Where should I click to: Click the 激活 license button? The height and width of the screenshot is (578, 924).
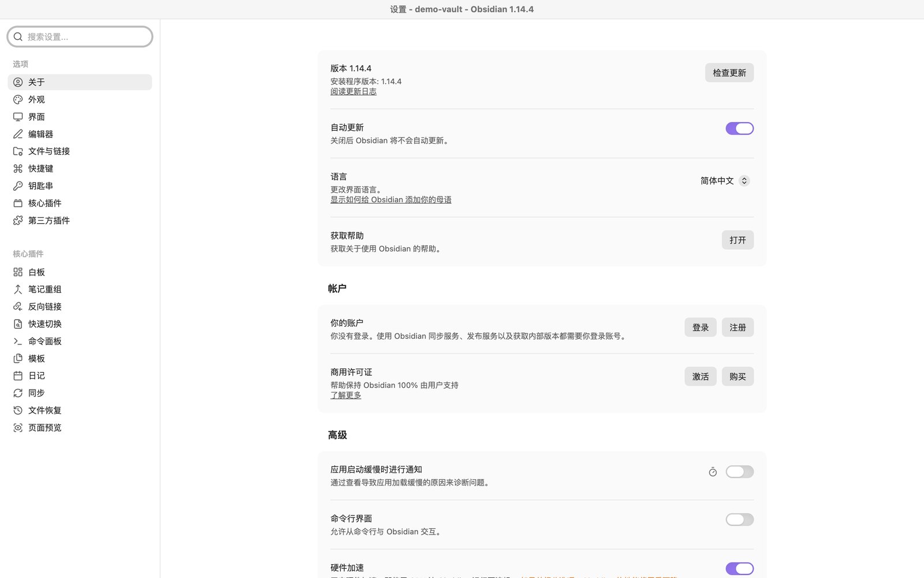(701, 376)
